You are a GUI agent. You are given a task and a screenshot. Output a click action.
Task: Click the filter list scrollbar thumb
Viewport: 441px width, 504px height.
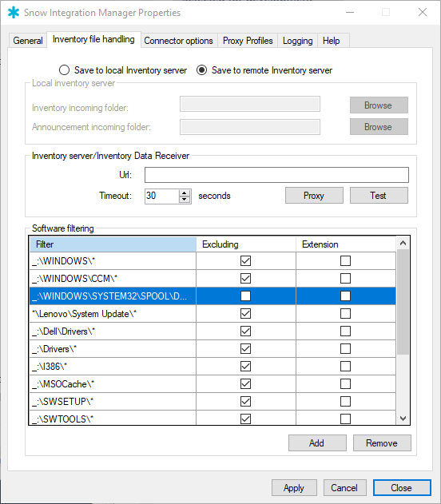click(x=403, y=302)
